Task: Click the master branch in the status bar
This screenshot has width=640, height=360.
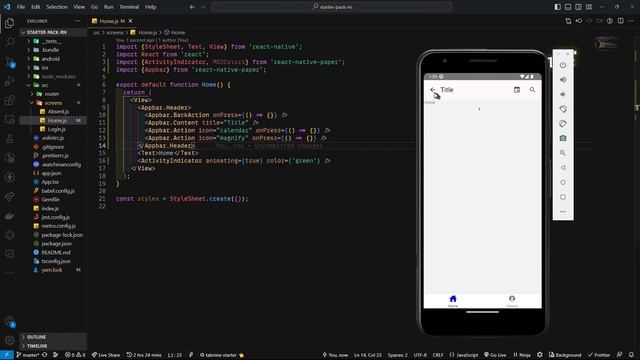Action: click(28, 355)
